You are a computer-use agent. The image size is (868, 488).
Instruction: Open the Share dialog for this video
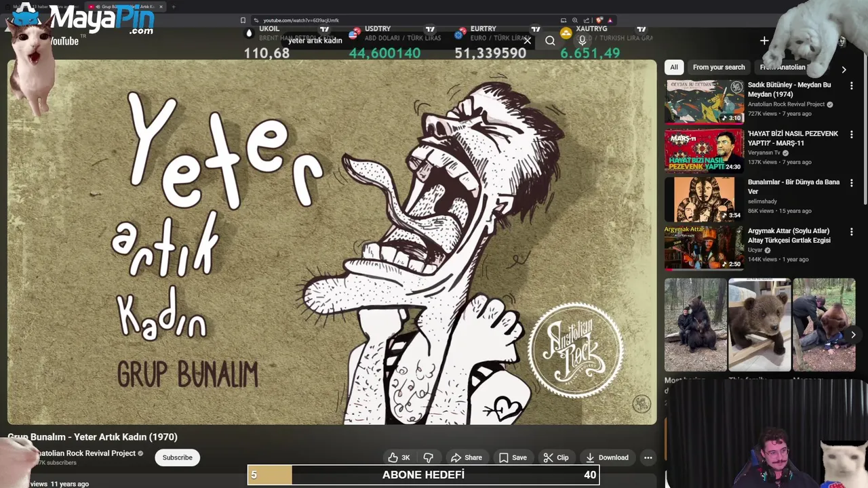click(467, 457)
